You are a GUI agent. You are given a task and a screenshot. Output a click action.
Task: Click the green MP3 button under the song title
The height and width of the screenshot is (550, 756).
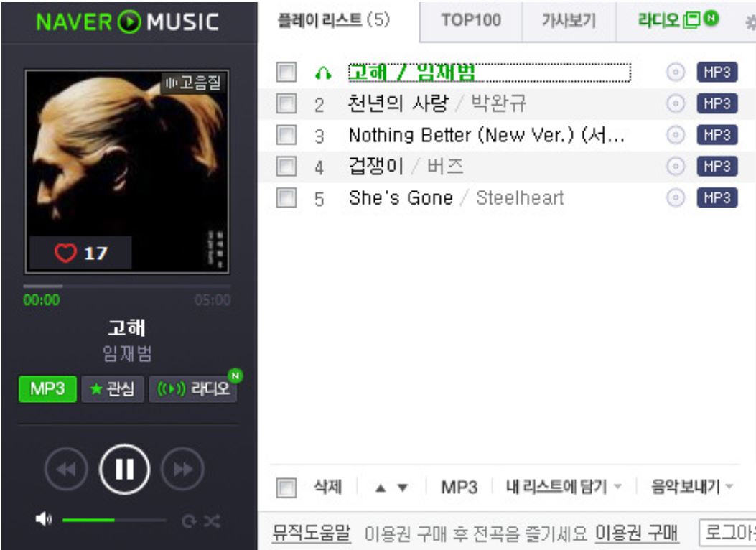click(x=47, y=388)
